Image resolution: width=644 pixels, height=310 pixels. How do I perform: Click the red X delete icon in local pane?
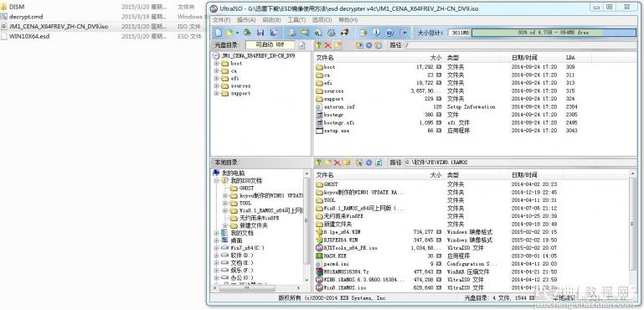click(337, 163)
